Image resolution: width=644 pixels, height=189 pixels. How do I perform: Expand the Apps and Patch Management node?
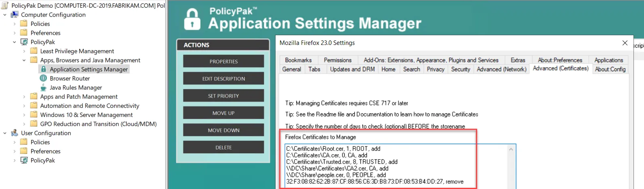pyautogui.click(x=24, y=97)
